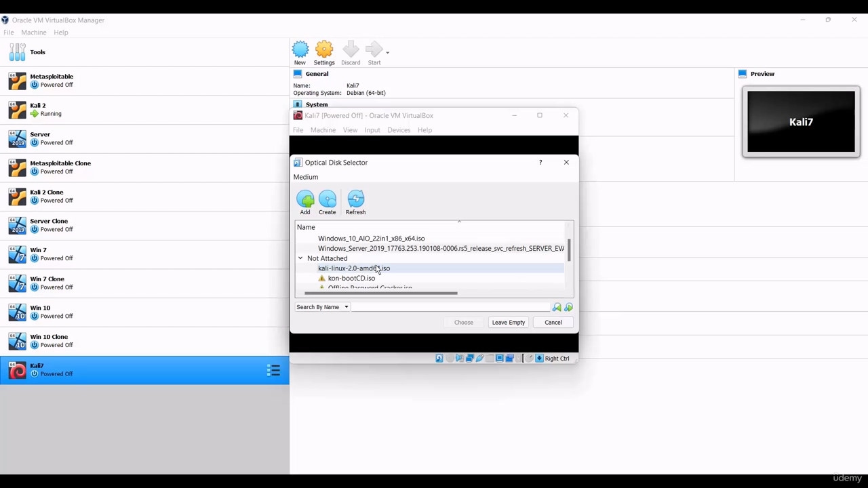Viewport: 868px width, 488px height.
Task: Click the find-next search icon in dialog
Action: 568,307
